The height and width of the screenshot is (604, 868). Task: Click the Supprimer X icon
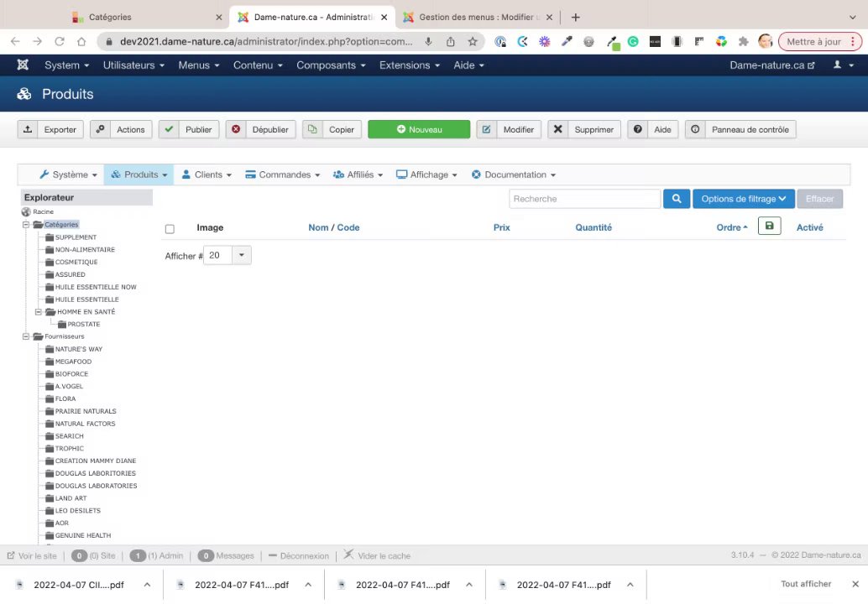(x=558, y=129)
